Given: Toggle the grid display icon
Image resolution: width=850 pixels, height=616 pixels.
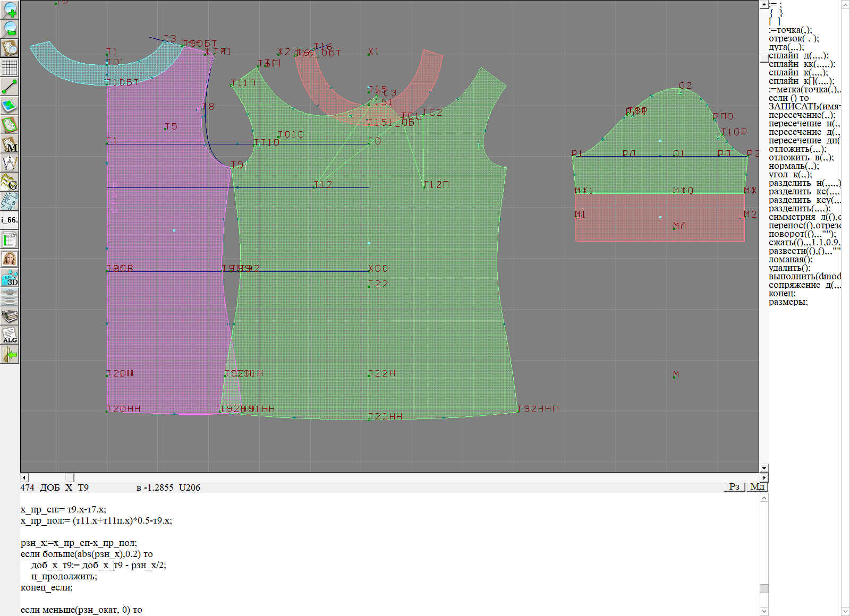Looking at the screenshot, I should [10, 67].
